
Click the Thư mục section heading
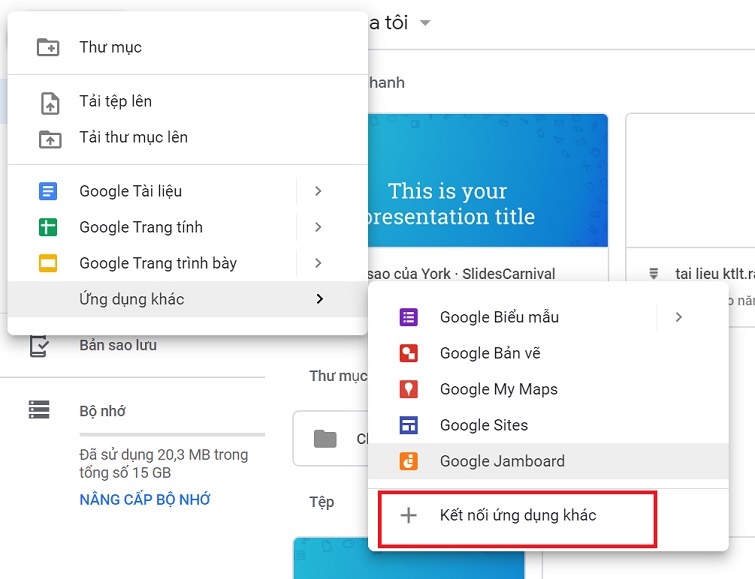[338, 376]
